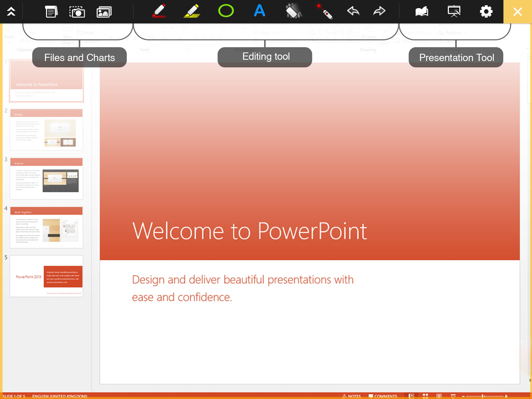Click the screenshot camera capture icon
The image size is (532, 399).
coord(77,11)
